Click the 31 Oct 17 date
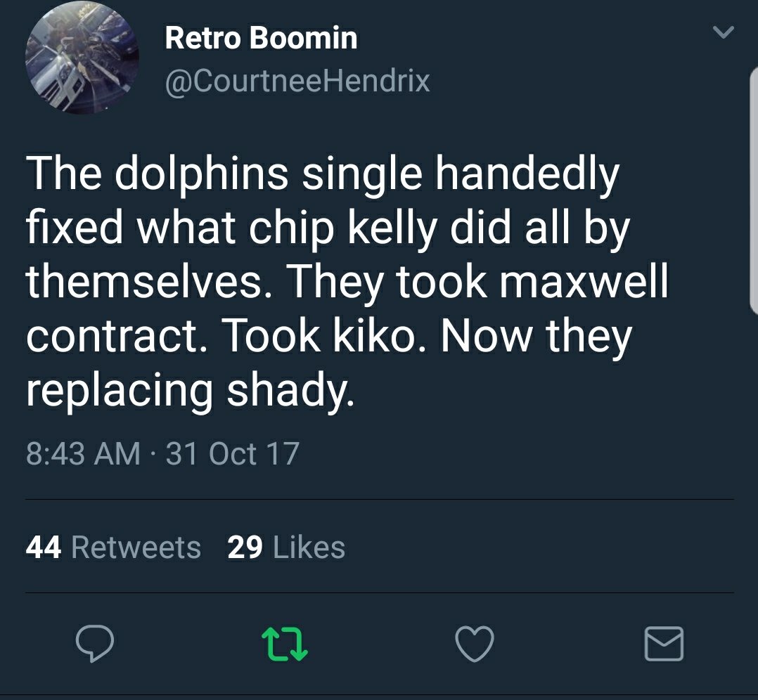This screenshot has width=758, height=700. [x=233, y=453]
